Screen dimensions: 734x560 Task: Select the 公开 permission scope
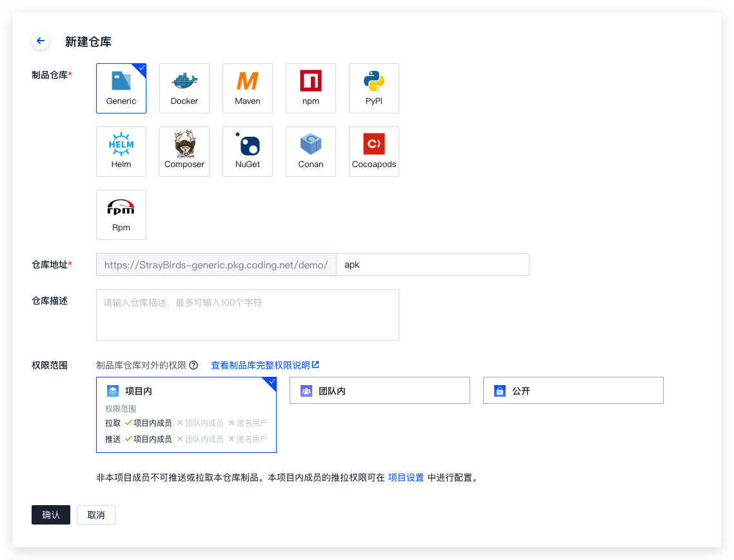click(x=573, y=390)
